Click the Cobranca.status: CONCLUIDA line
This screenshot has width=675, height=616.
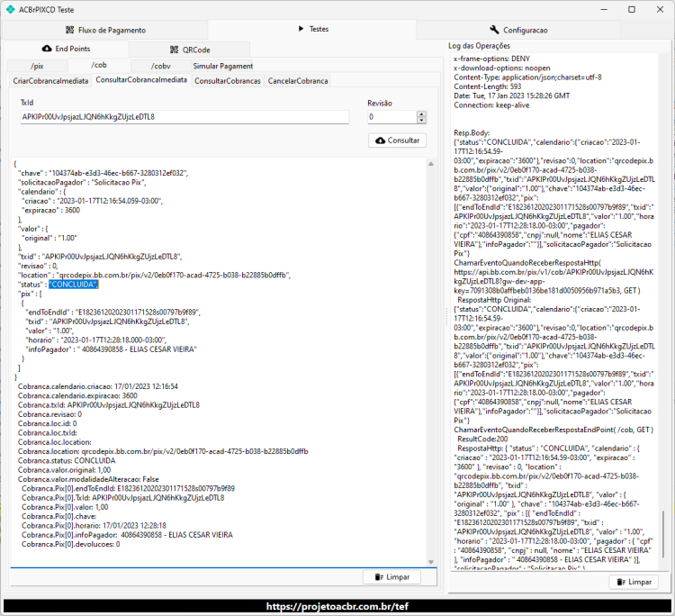point(67,461)
